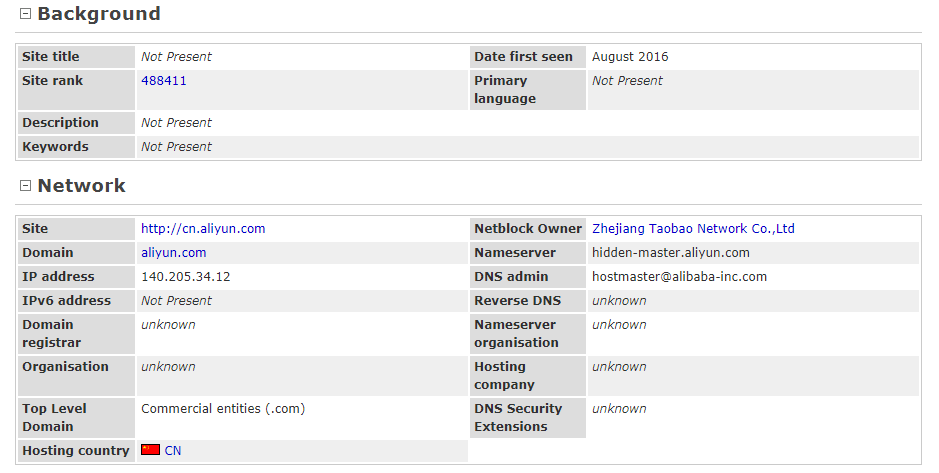The image size is (939, 473).
Task: Open the CN hosting country link
Action: pos(172,451)
